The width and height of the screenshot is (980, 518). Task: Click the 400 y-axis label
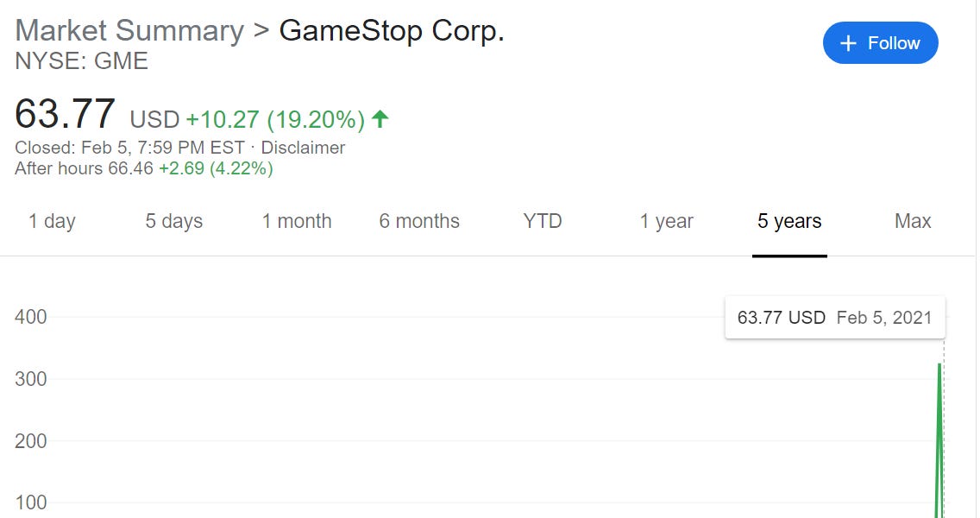click(31, 317)
